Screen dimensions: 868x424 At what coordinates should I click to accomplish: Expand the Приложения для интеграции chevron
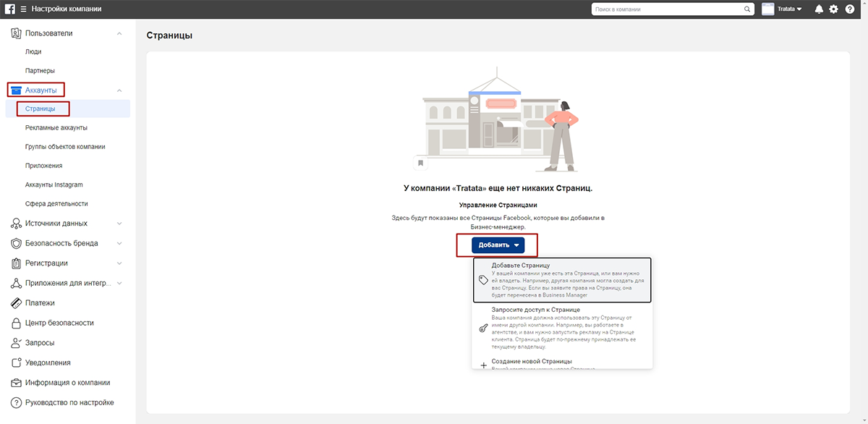[119, 283]
